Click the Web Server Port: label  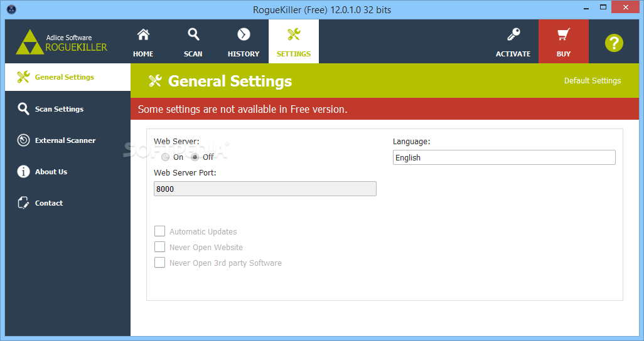pyautogui.click(x=185, y=173)
